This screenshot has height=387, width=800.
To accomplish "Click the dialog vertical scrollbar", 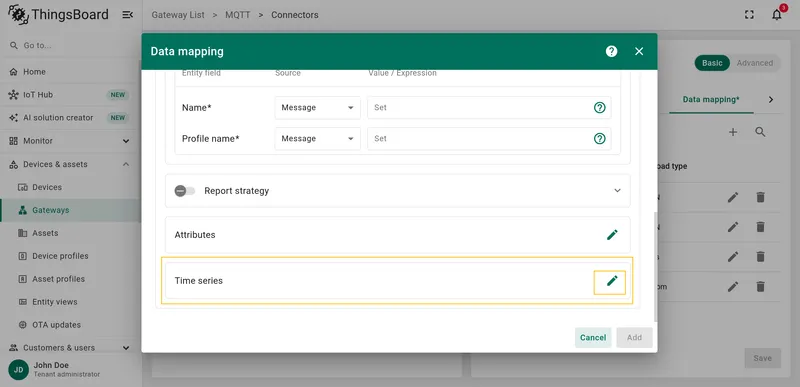I will point(655,266).
